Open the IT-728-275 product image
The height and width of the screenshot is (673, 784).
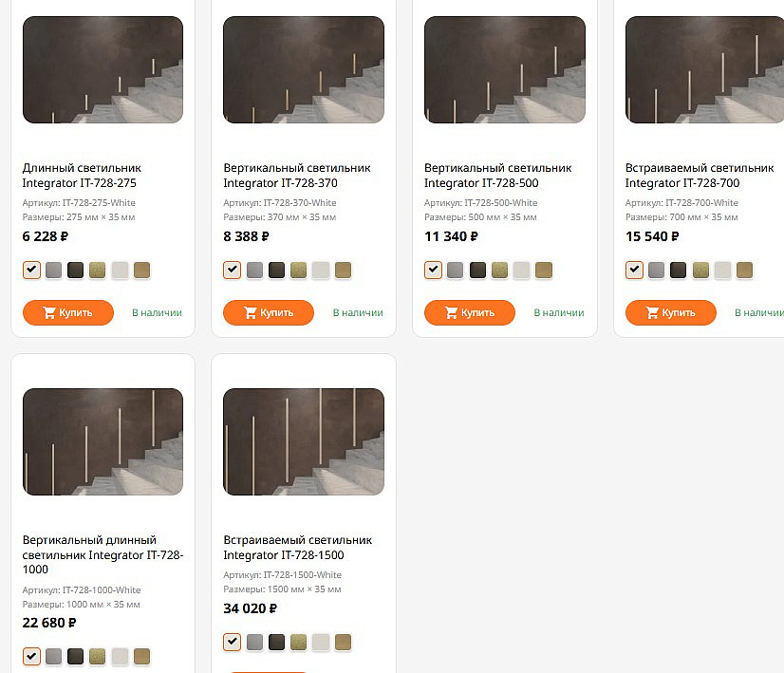103,69
